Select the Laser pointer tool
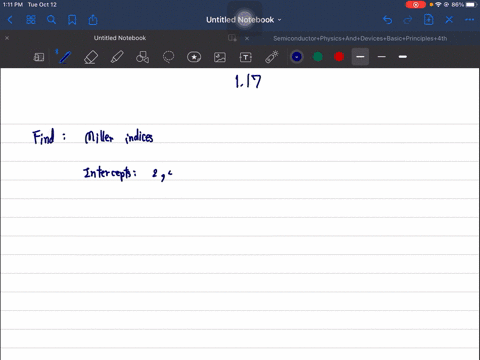This screenshot has width=480, height=360. (x=272, y=57)
